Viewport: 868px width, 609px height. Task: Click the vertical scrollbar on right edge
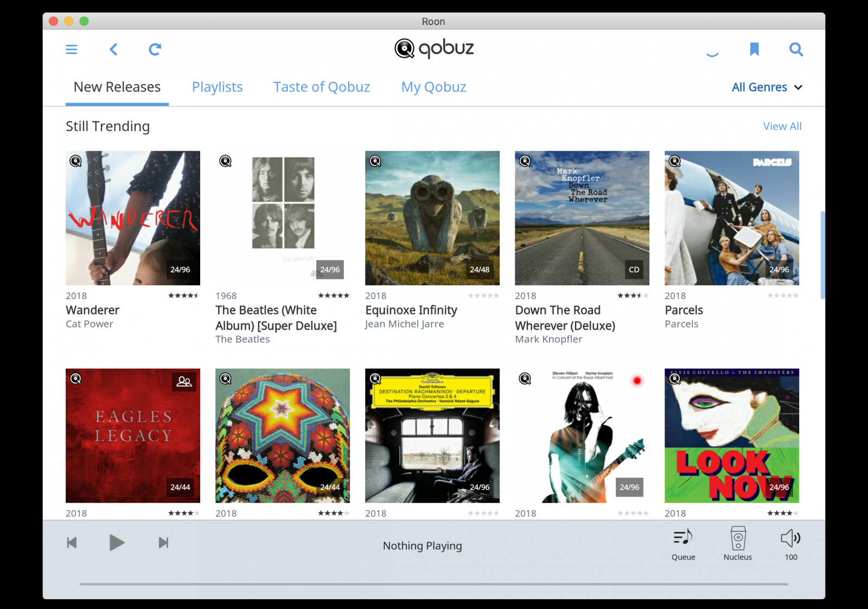[822, 255]
